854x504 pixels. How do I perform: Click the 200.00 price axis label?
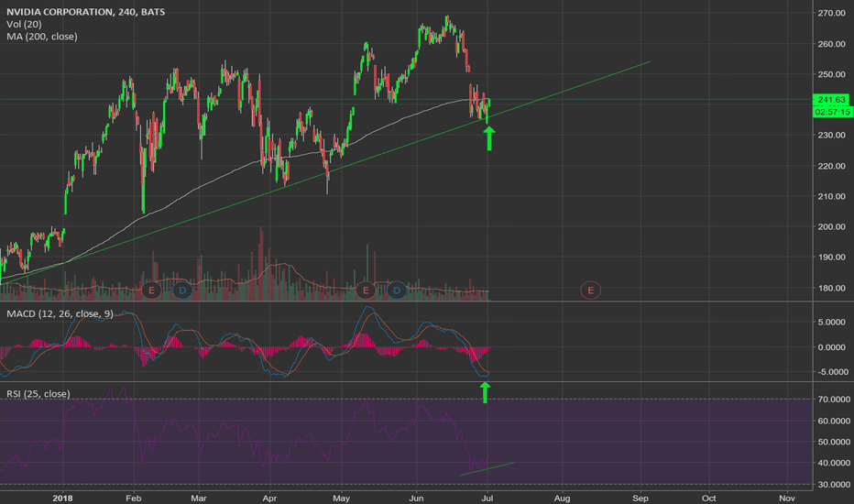832,226
